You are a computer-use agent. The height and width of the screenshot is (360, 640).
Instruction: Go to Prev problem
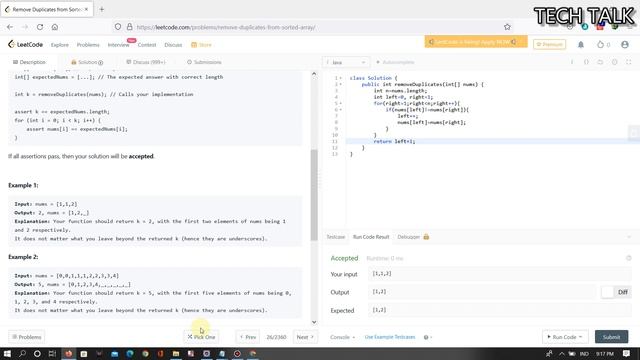click(248, 337)
